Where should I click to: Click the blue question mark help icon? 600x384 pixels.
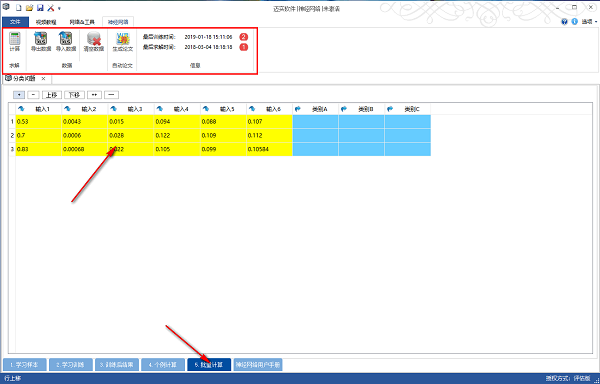pos(564,22)
